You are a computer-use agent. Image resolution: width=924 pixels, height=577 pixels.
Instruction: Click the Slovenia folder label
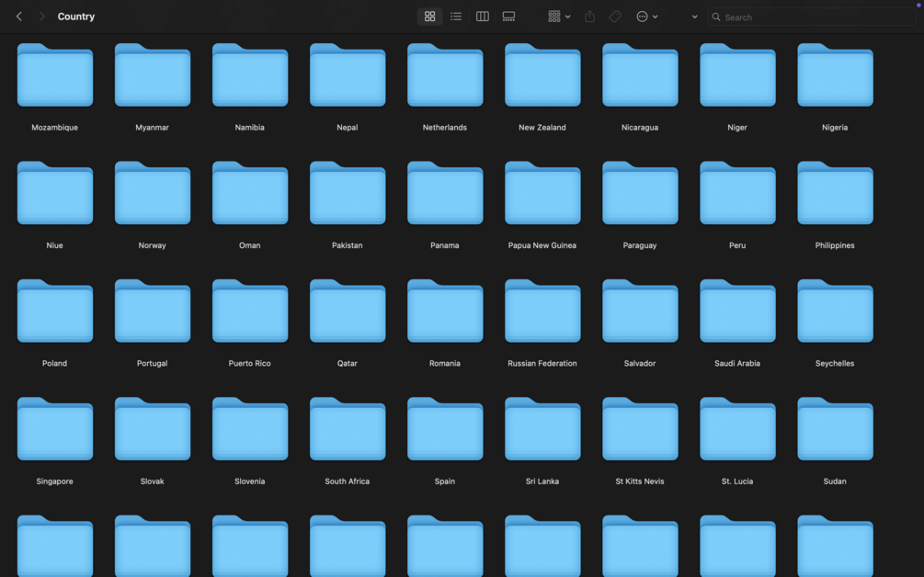[x=250, y=481]
